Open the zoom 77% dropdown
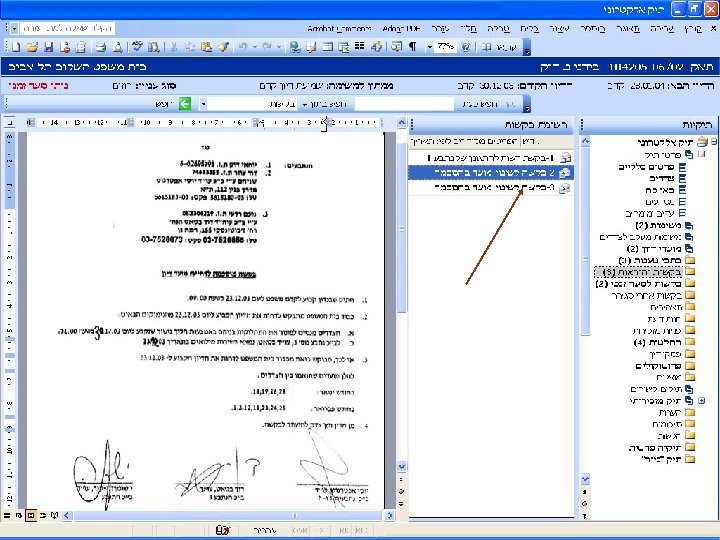This screenshot has width=720, height=540. tap(429, 47)
